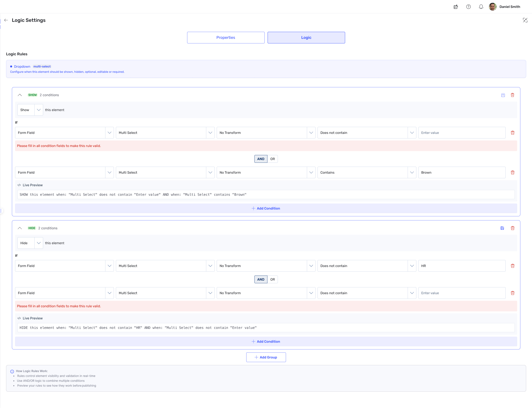Select OR in the HIDE group
This screenshot has height=408, width=532.
click(272, 279)
